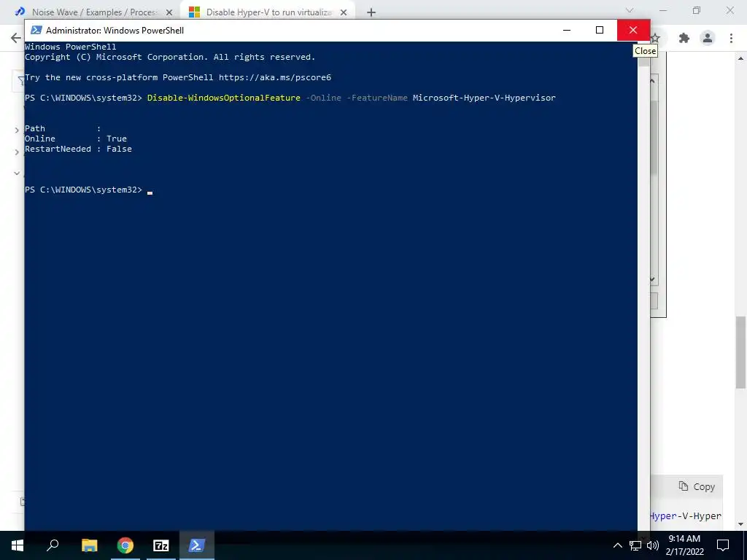Bookmark page with star icon
Image resolution: width=747 pixels, height=560 pixels.
[656, 38]
